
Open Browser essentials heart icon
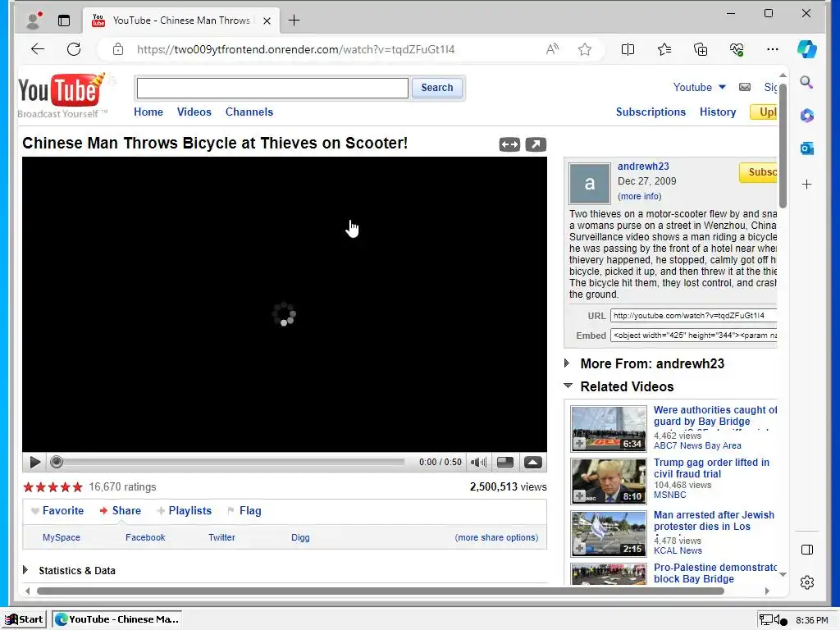[737, 49]
